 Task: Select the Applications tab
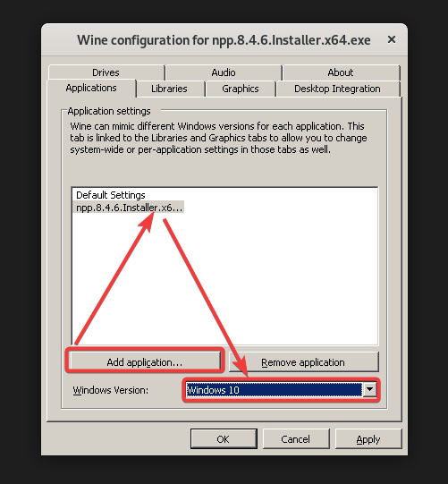point(91,89)
